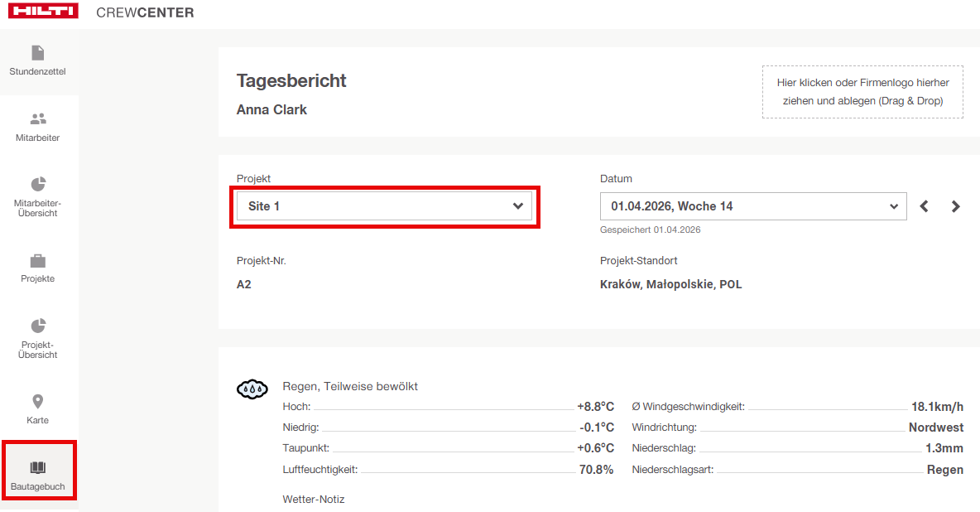Click the Datum dropdown chevron arrow
This screenshot has height=512, width=980.
[x=893, y=206]
